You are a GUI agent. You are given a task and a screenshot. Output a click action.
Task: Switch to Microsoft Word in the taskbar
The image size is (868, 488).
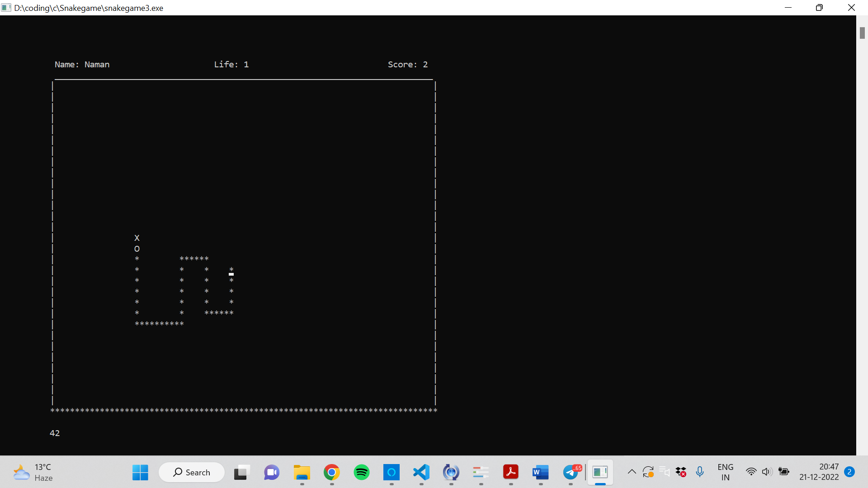[540, 472]
